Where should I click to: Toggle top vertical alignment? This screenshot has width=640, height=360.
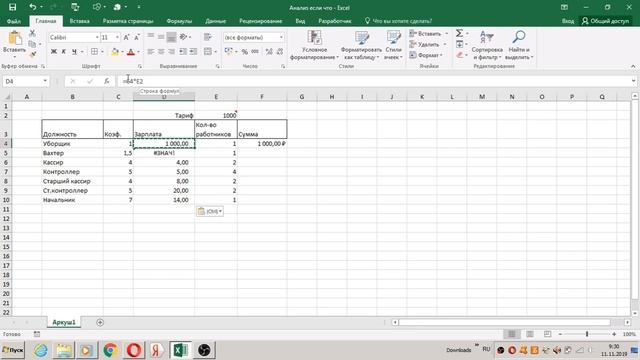pos(151,37)
